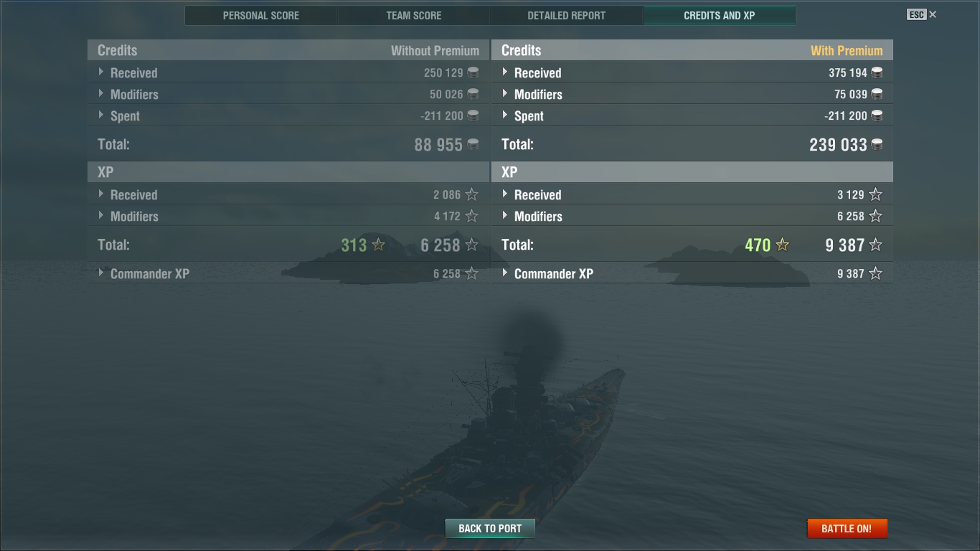
Task: Open the Team Score tab
Action: 414,15
